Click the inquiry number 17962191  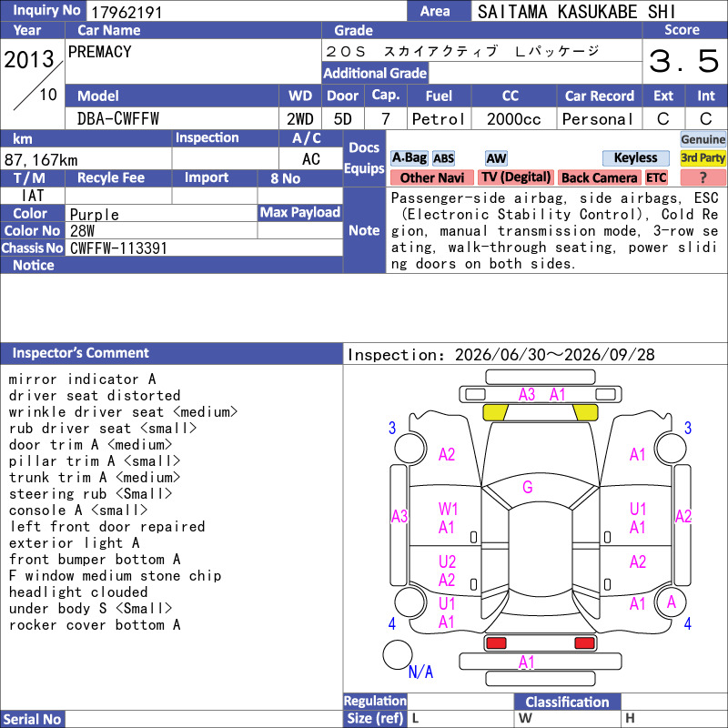(x=126, y=12)
